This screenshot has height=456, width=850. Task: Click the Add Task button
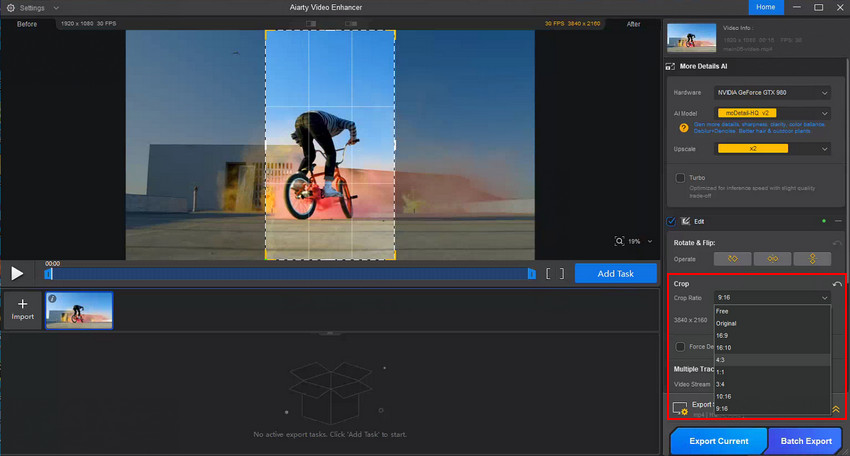(x=615, y=273)
